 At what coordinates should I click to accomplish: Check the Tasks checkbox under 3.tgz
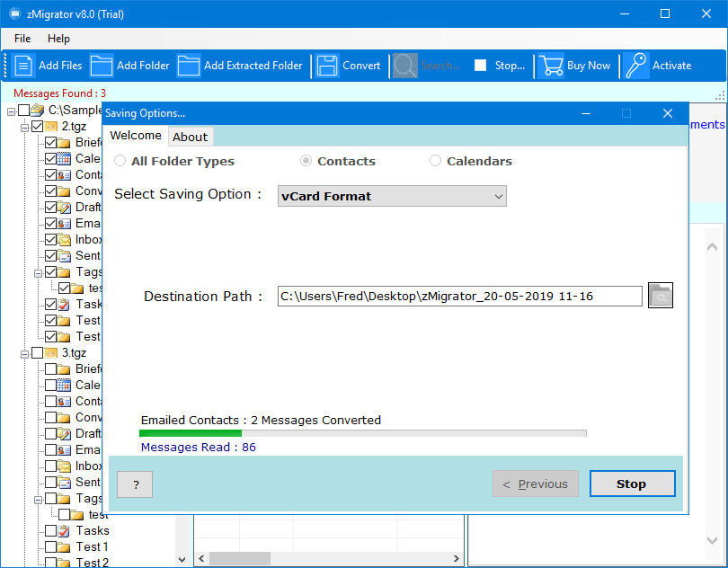coord(50,531)
